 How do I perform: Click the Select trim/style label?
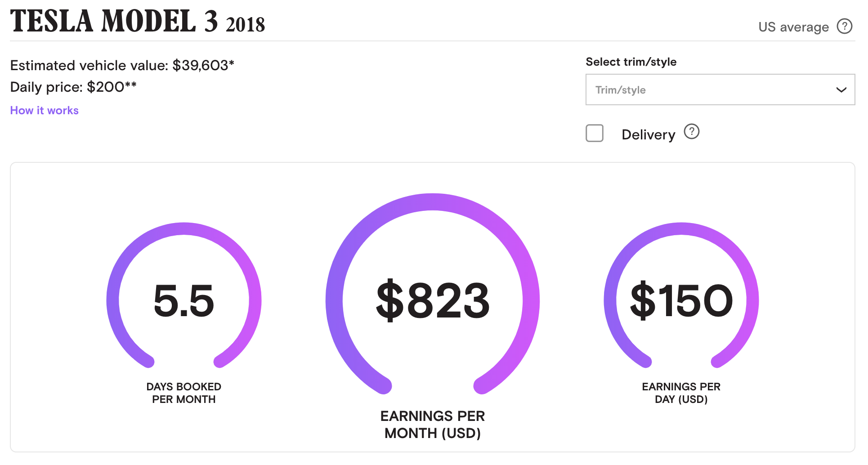pos(631,62)
